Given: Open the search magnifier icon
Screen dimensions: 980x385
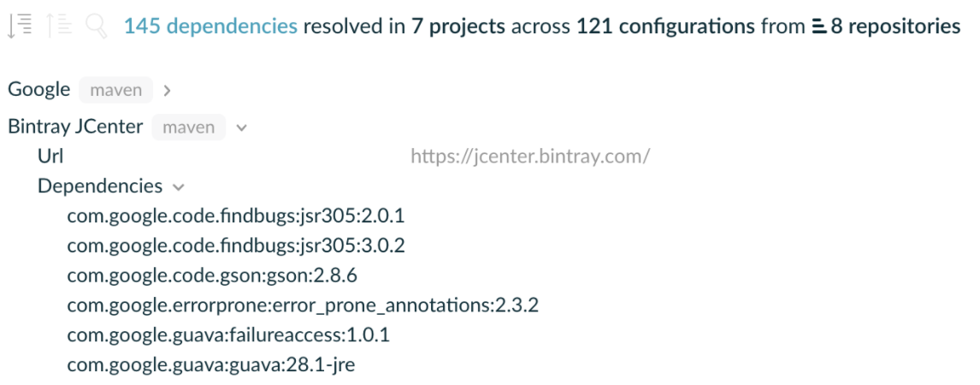Looking at the screenshot, I should (x=97, y=27).
